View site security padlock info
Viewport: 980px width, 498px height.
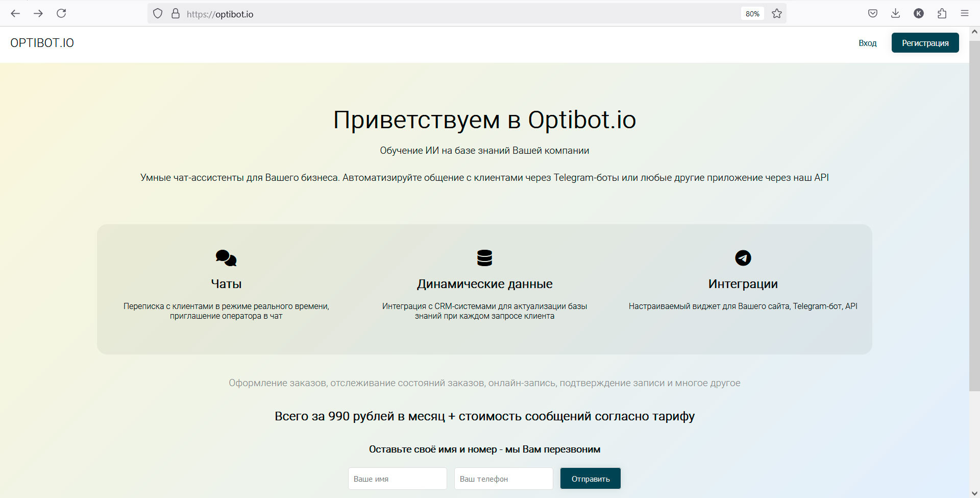[176, 14]
